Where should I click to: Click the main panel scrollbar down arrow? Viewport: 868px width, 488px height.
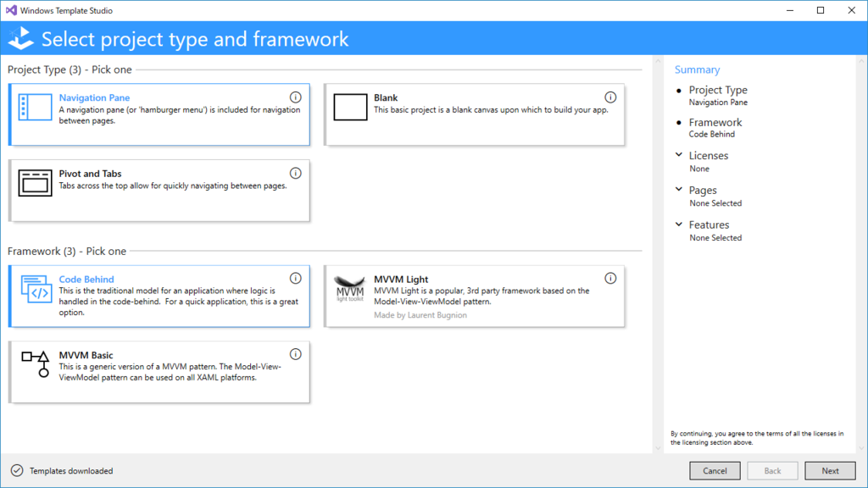click(x=658, y=448)
